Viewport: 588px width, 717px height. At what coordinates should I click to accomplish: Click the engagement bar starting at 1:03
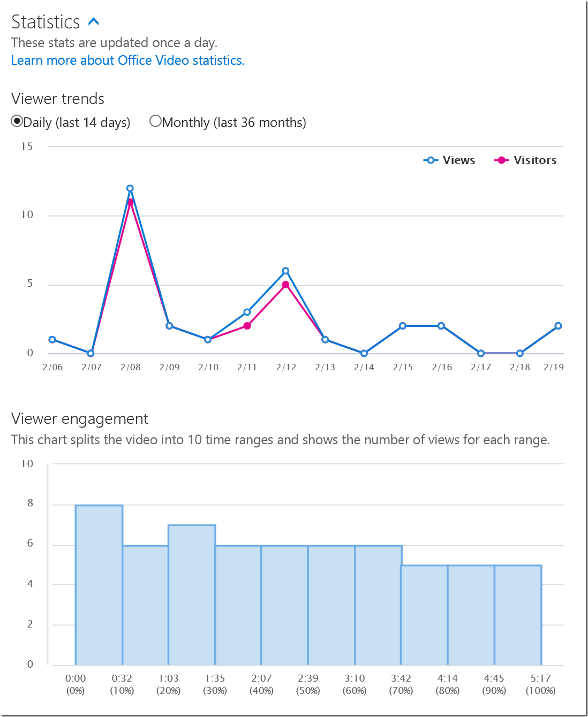192,595
